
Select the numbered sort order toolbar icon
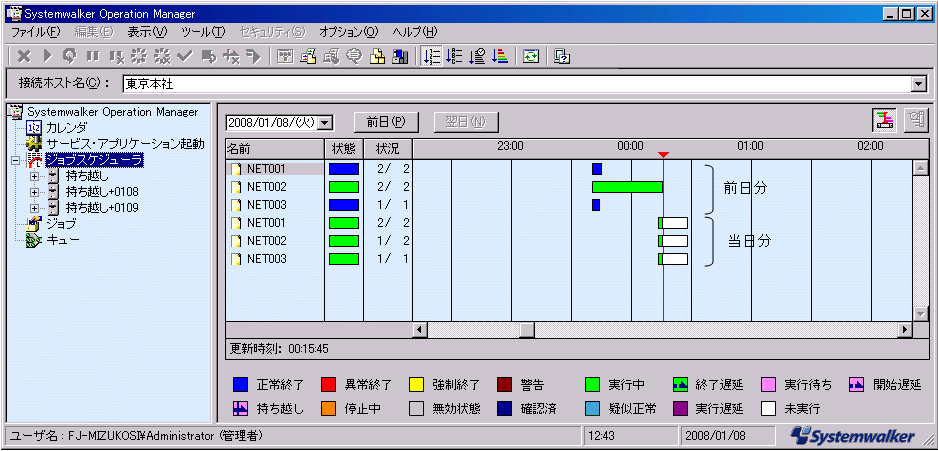pos(431,56)
